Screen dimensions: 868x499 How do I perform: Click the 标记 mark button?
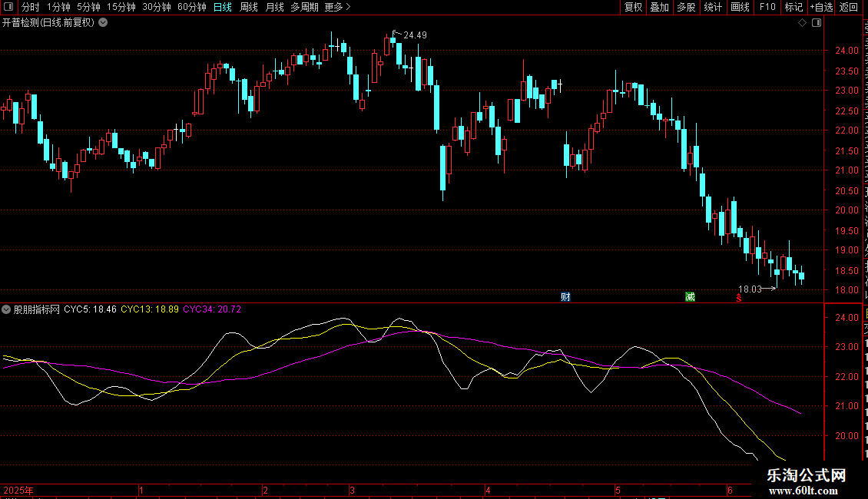pos(793,7)
